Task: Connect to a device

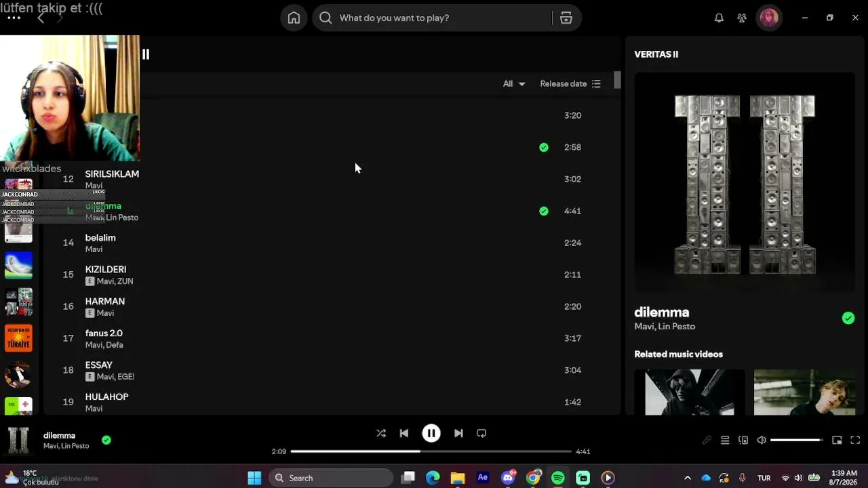Action: (x=743, y=441)
